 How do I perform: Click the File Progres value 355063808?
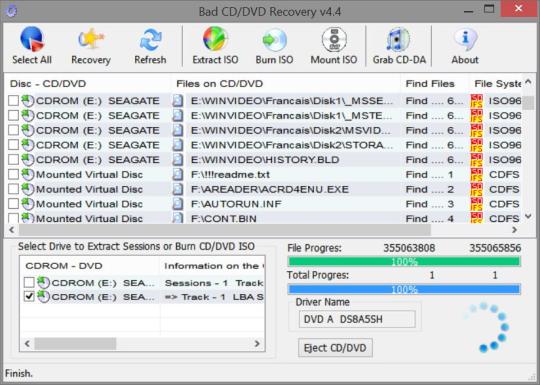409,248
